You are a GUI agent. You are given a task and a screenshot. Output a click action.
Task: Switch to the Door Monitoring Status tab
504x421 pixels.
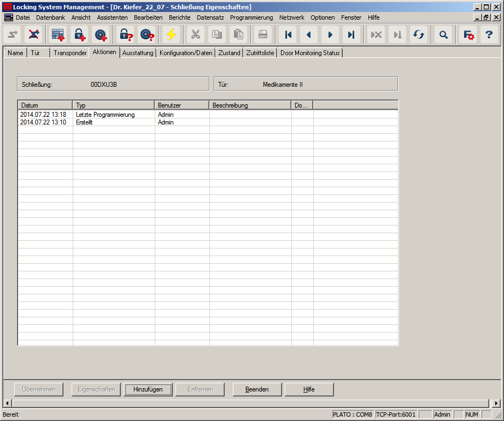pyautogui.click(x=310, y=53)
